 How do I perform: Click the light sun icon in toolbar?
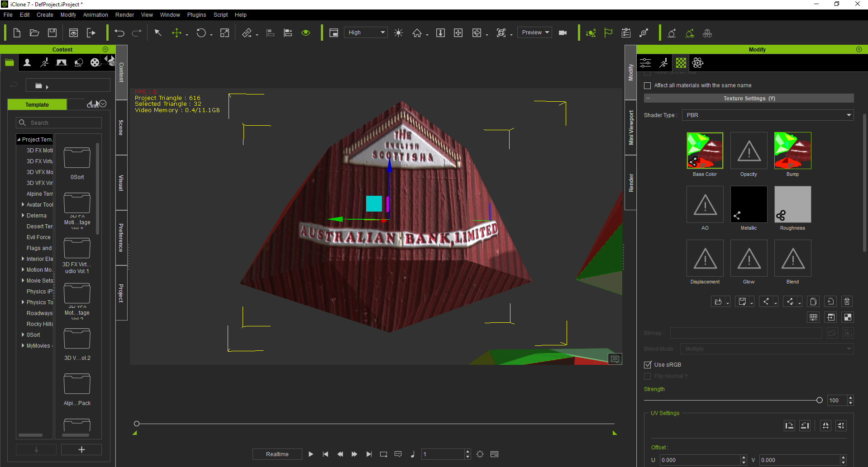coord(399,33)
